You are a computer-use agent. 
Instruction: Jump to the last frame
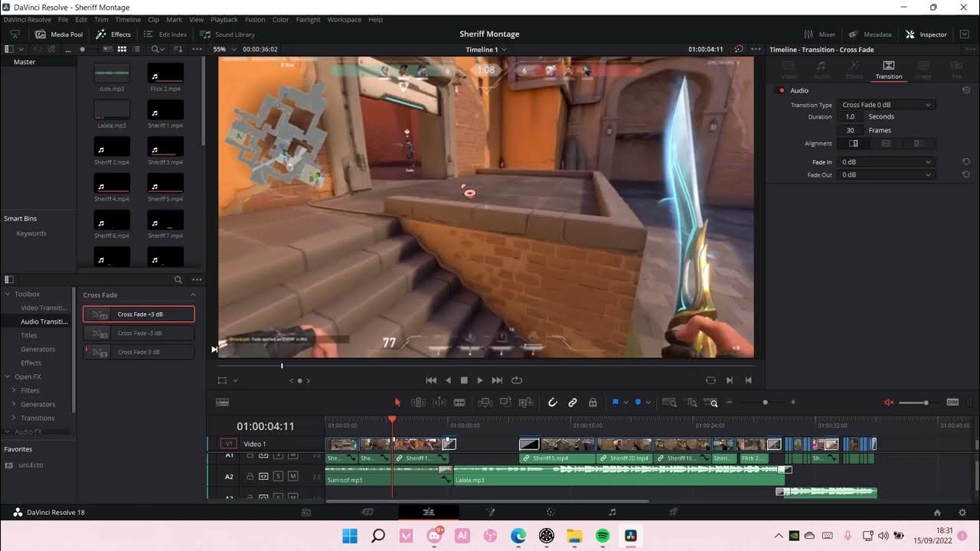click(x=497, y=380)
